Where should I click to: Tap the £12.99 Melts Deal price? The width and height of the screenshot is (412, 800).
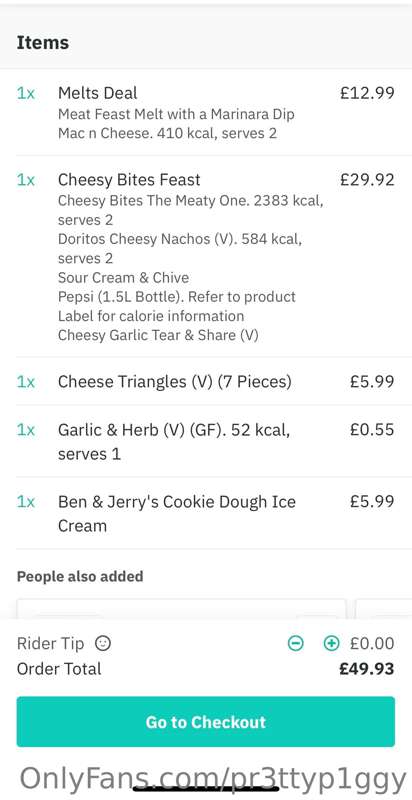[x=367, y=93]
